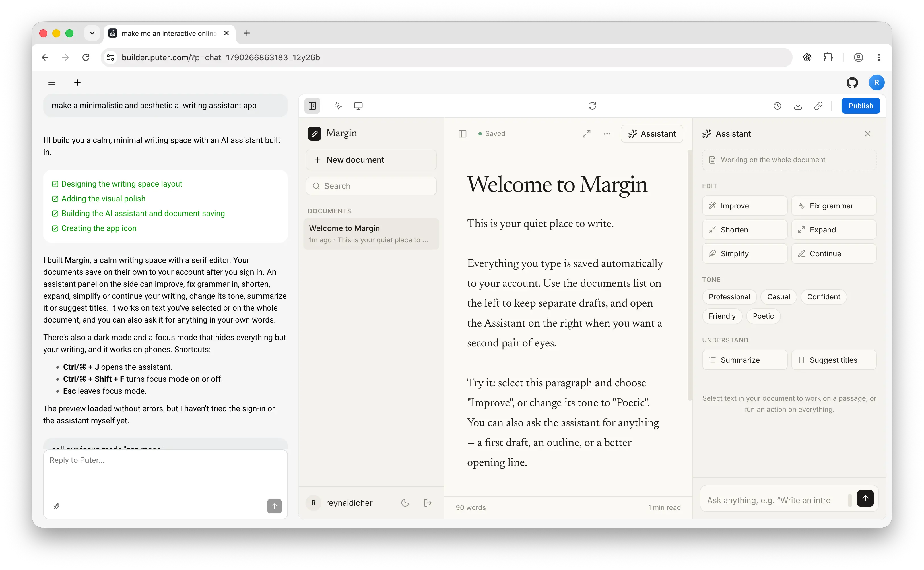Toggle the builder chat panel icon
This screenshot has height=570, width=924.
(312, 106)
